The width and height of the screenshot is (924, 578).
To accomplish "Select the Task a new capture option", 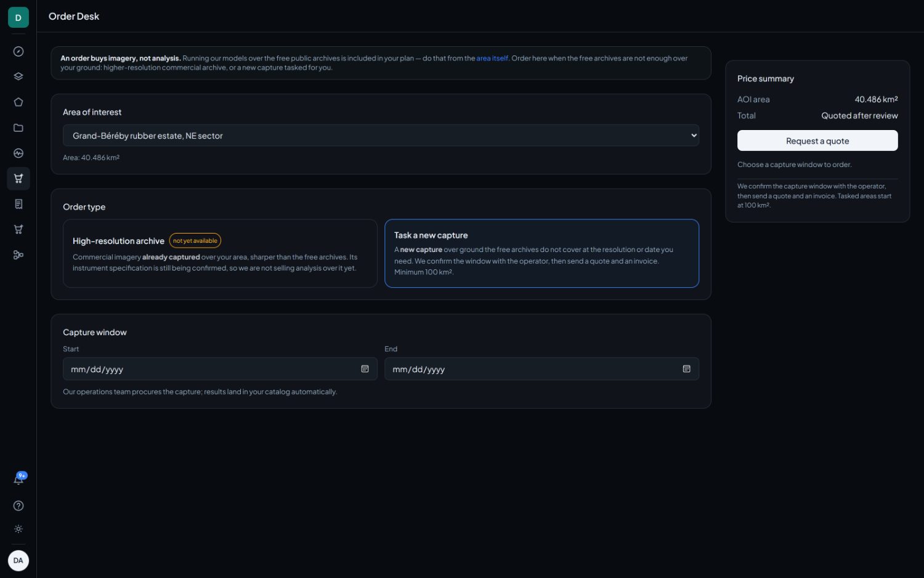I will coord(541,253).
